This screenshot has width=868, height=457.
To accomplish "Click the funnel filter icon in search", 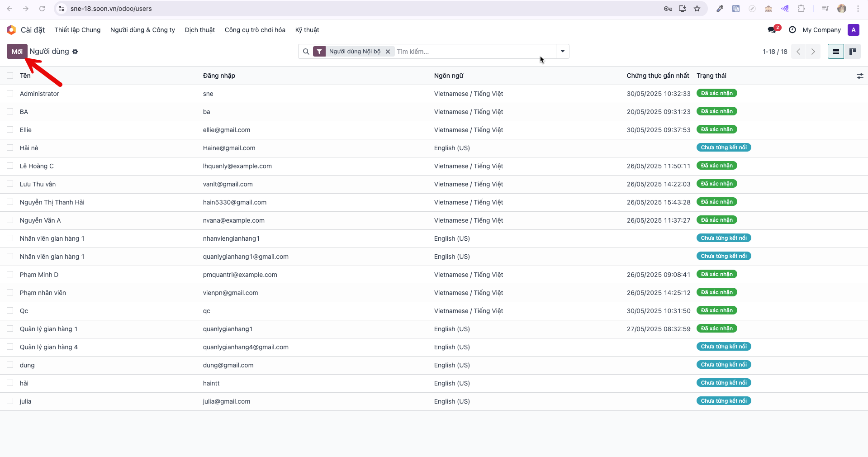I will click(x=319, y=52).
